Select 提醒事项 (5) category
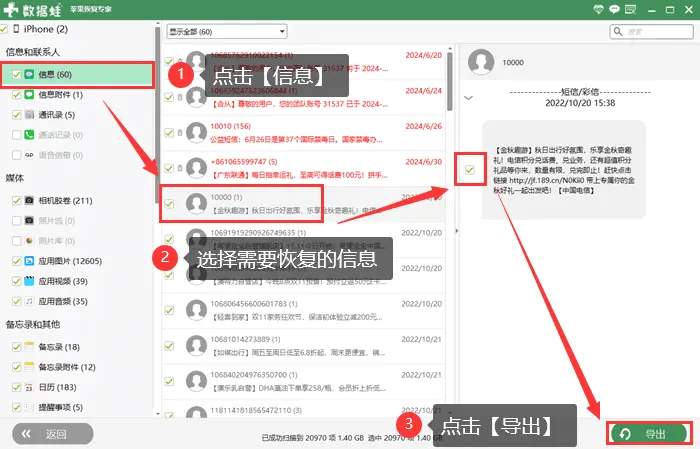700x449 pixels. point(61,407)
